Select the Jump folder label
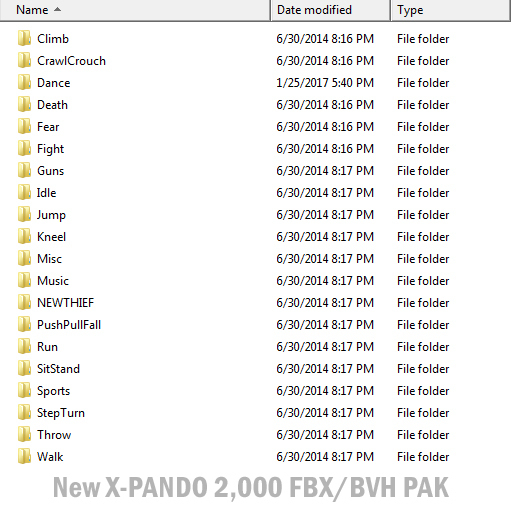 pyautogui.click(x=51, y=215)
